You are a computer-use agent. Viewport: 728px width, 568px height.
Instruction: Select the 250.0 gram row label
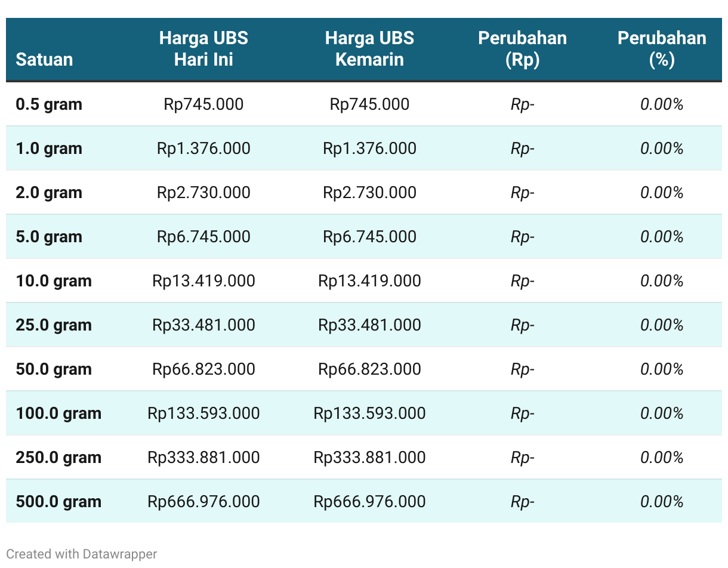[x=58, y=458]
